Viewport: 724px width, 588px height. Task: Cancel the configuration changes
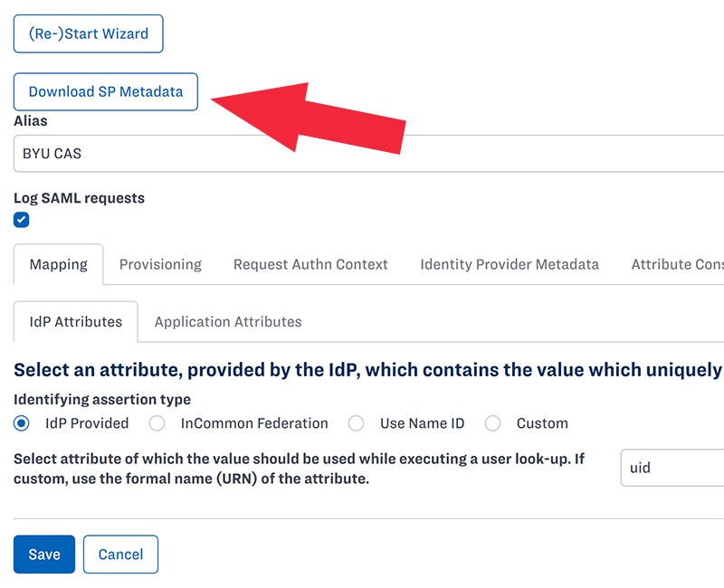[x=120, y=555]
